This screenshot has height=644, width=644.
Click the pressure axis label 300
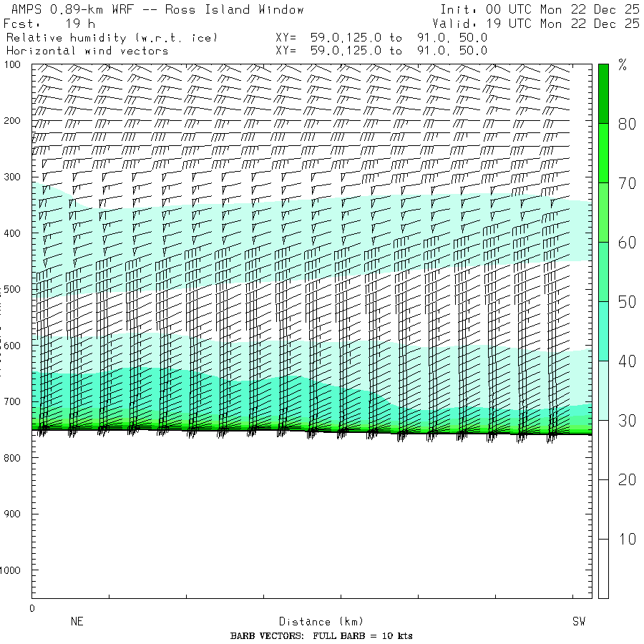[x=12, y=177]
